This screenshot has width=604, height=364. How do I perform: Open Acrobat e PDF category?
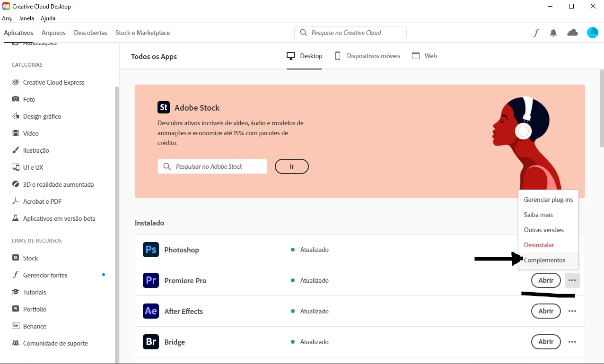click(x=37, y=201)
